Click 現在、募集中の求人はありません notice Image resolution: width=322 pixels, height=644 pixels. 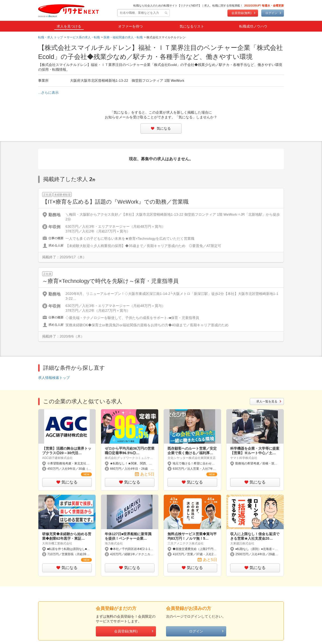(x=161, y=159)
